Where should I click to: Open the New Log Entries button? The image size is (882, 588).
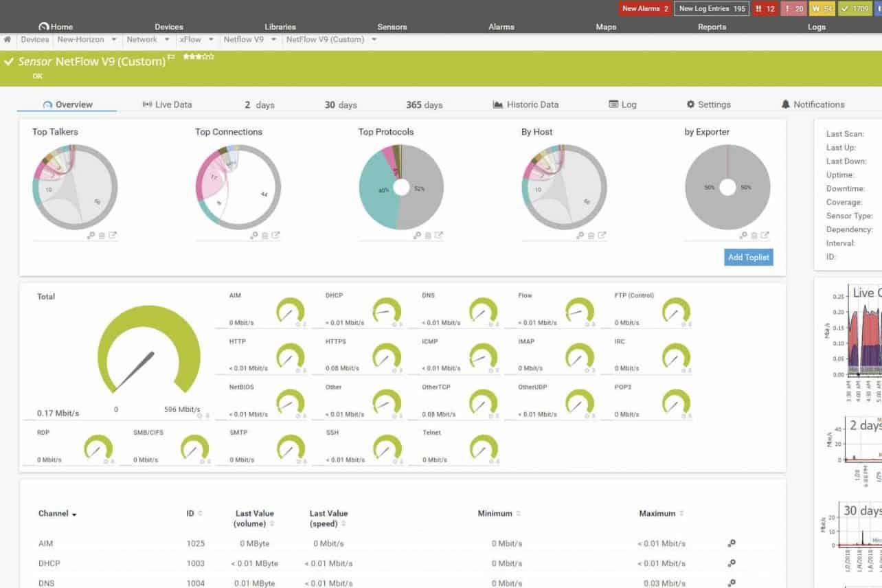tap(711, 8)
